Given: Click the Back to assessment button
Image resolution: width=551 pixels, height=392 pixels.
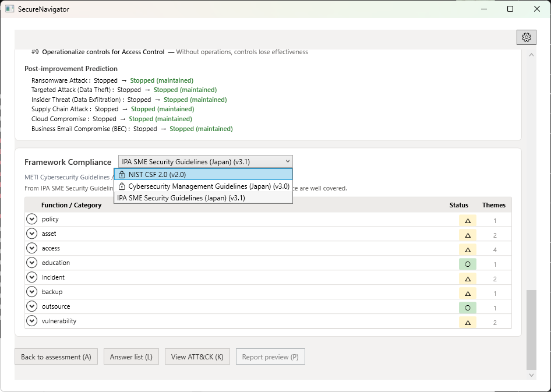Looking at the screenshot, I should [56, 356].
